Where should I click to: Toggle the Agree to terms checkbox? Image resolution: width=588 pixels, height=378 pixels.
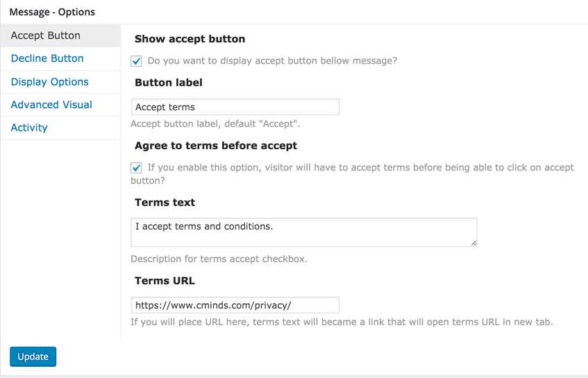[x=136, y=167]
